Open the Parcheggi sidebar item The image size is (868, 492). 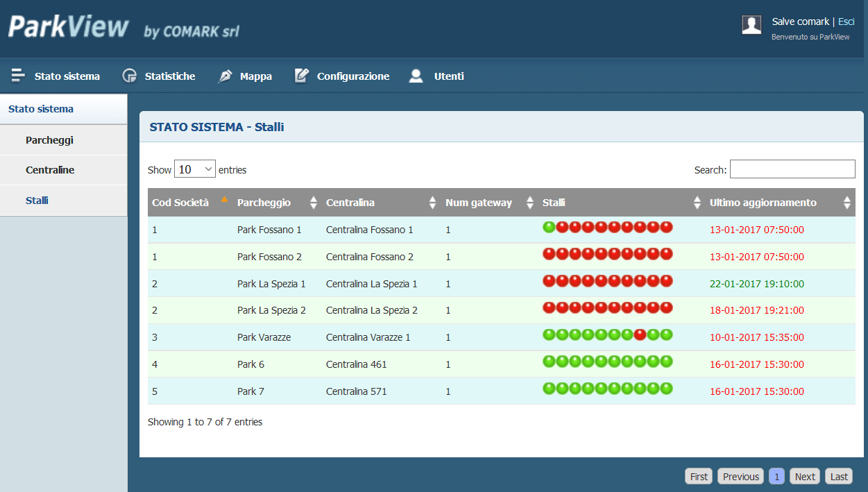[49, 140]
